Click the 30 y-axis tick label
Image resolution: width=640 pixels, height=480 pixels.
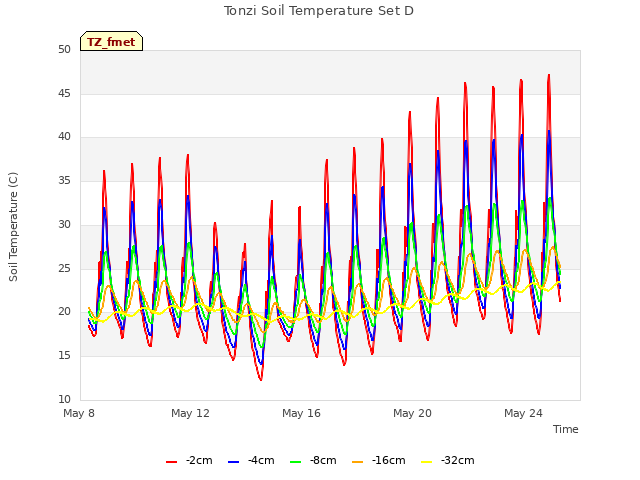pos(64,224)
